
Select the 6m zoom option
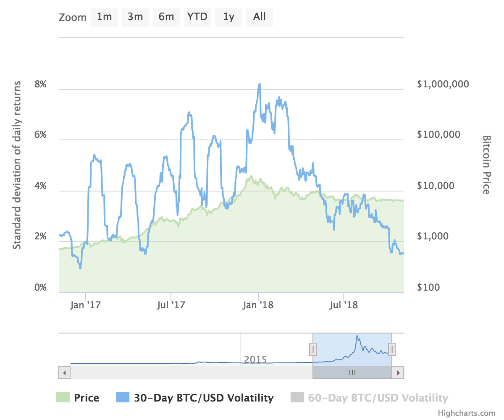166,17
